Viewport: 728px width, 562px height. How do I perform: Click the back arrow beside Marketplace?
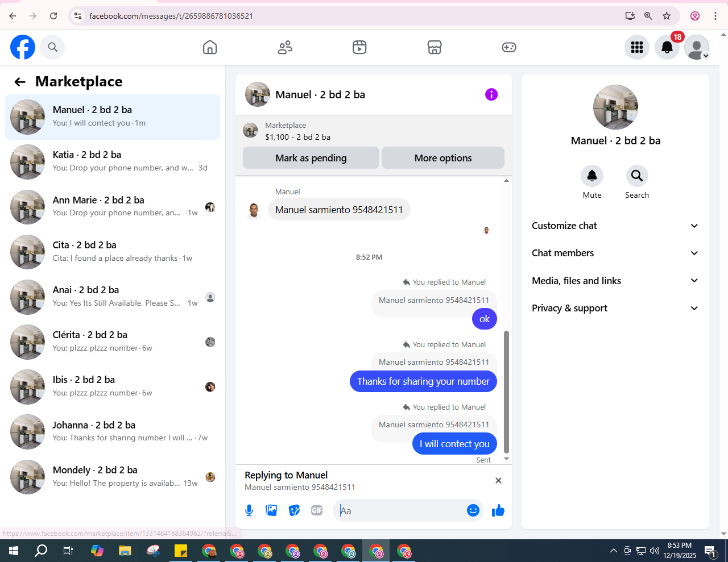click(x=20, y=82)
